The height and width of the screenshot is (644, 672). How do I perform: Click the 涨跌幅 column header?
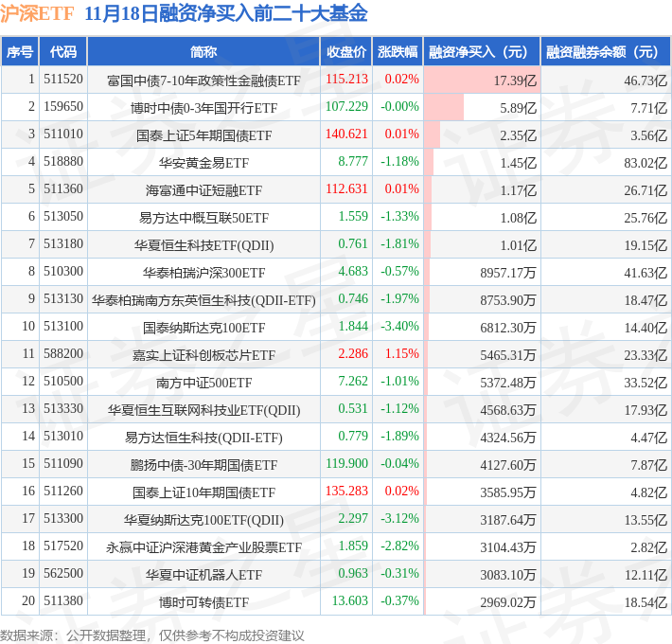tap(398, 52)
